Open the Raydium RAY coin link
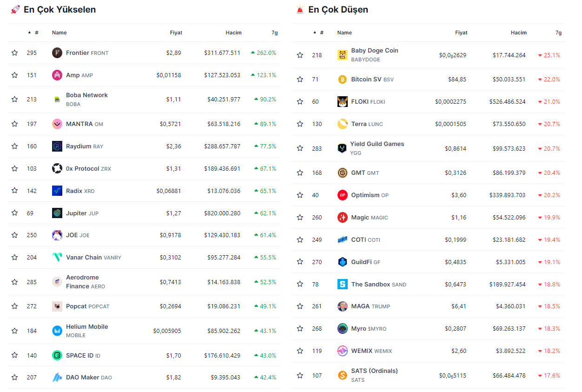The width and height of the screenshot is (582, 392). [x=79, y=146]
